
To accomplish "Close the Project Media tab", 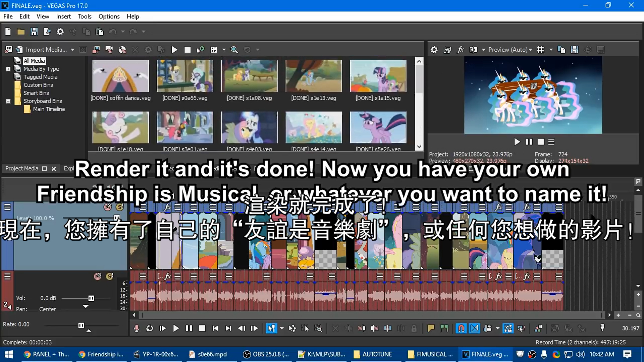I will coord(54,169).
